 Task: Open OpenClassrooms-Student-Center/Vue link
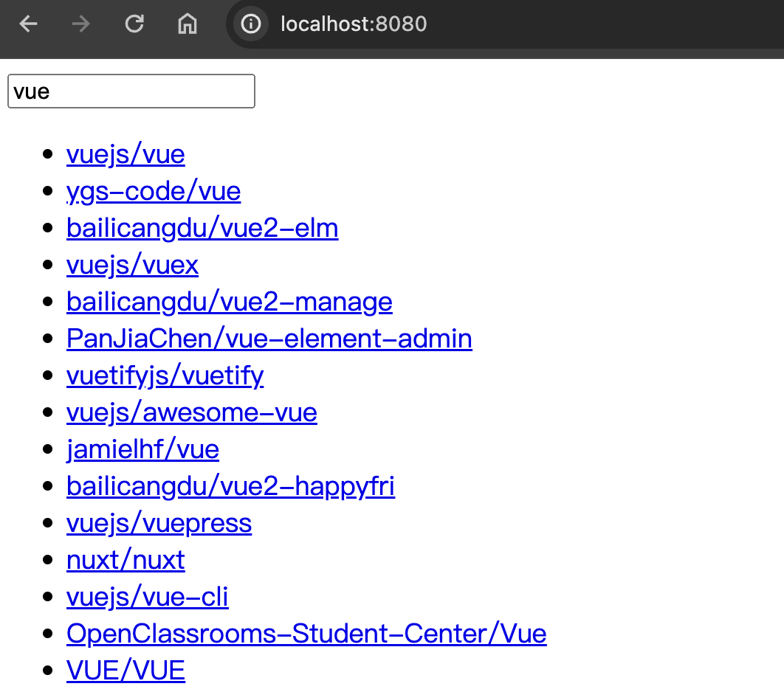point(306,633)
